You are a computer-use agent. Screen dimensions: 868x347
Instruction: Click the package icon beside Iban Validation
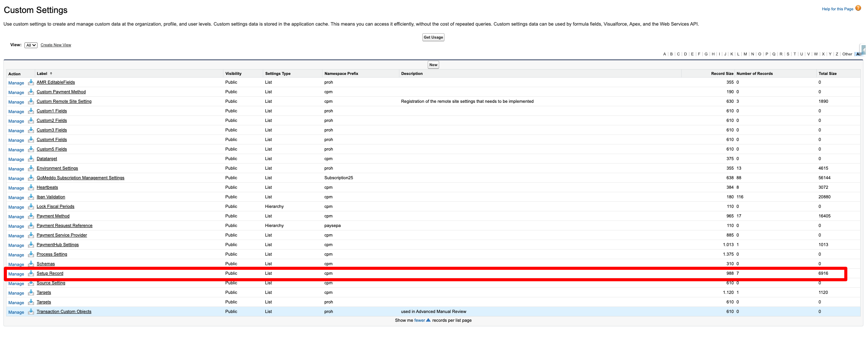point(31,197)
